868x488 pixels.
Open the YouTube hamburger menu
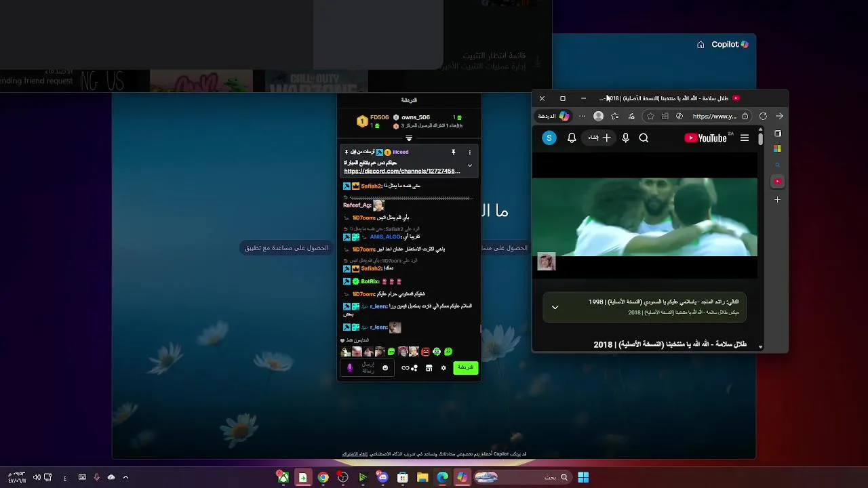coord(745,138)
